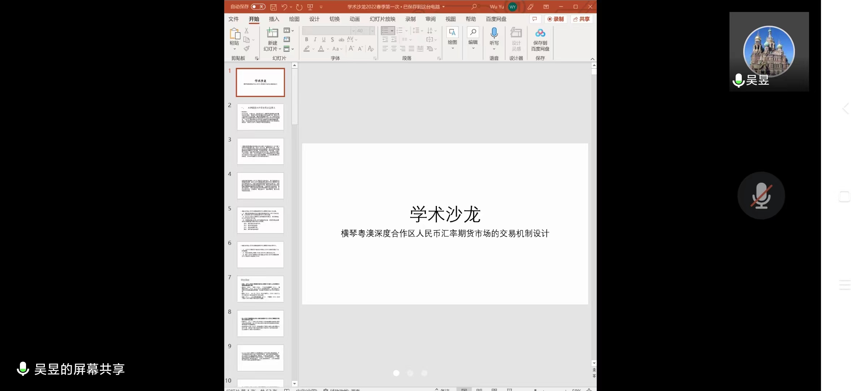Apply Bold formatting in the Font group
The height and width of the screenshot is (391, 868).
pos(306,40)
